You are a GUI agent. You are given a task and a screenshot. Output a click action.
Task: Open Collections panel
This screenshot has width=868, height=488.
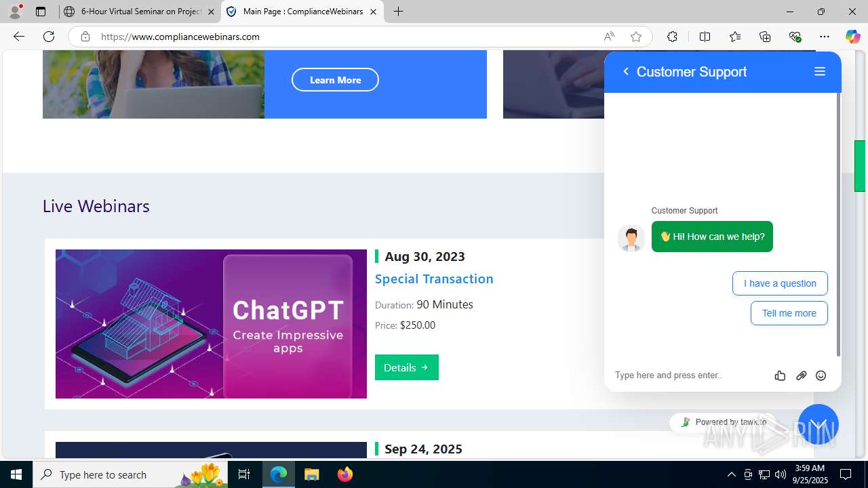click(765, 37)
